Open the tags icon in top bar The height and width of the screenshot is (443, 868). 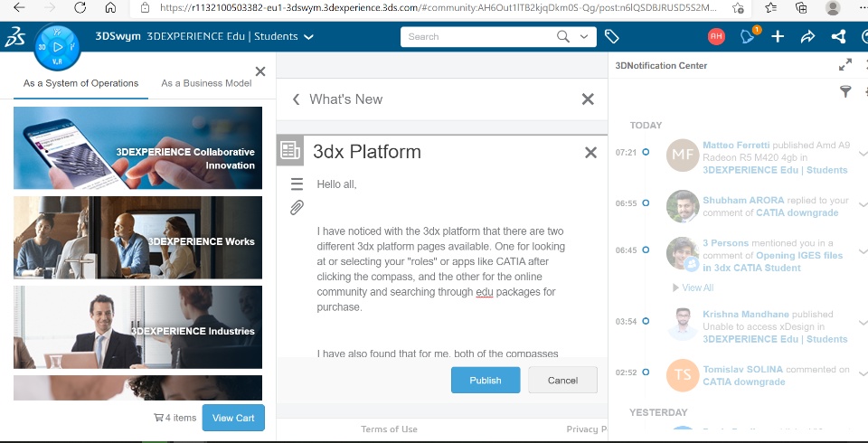pos(611,36)
